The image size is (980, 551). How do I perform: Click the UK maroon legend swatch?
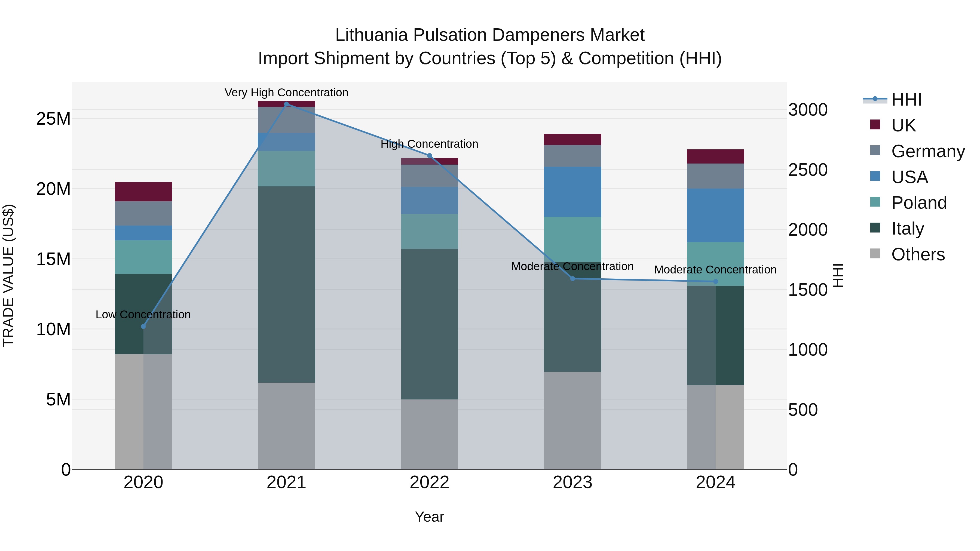pyautogui.click(x=875, y=124)
